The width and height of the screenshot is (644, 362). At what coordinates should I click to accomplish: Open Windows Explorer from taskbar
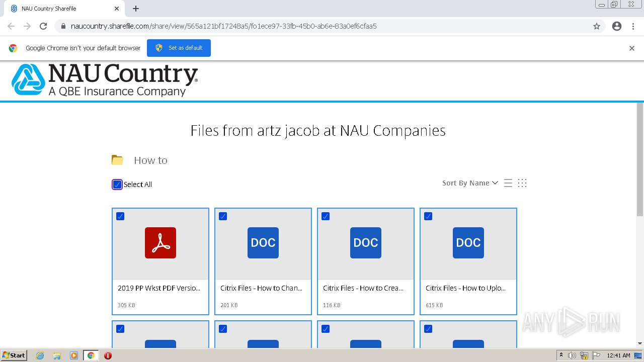(x=57, y=355)
